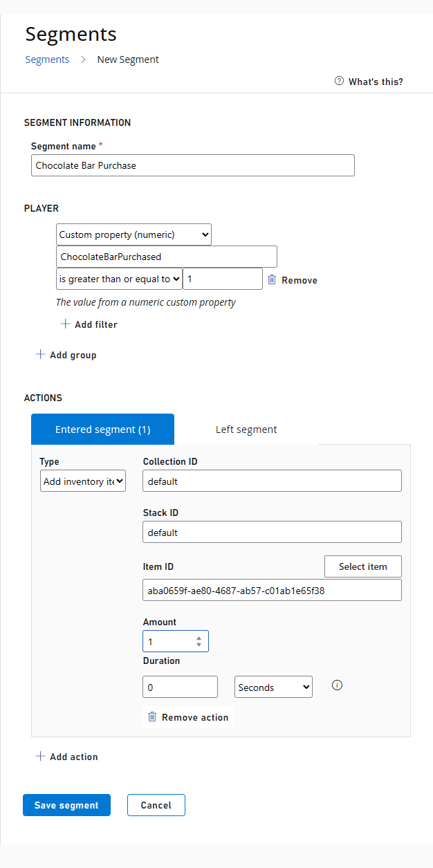Click the Stack ID label
The height and width of the screenshot is (868, 433).
click(161, 513)
